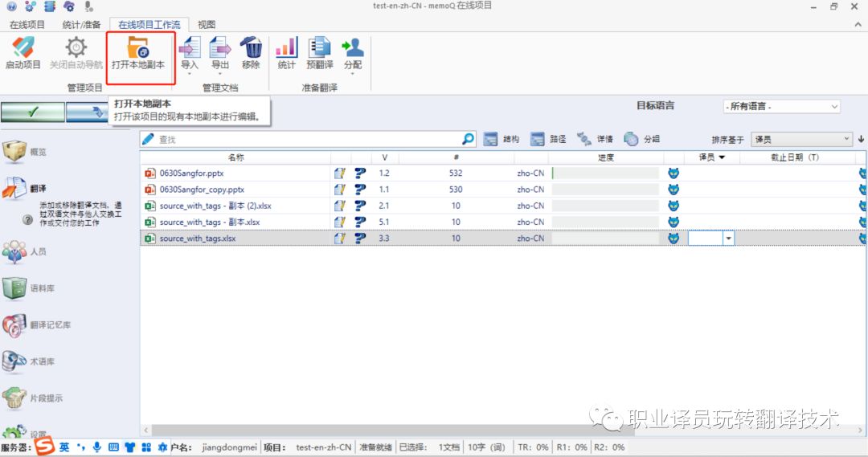868x457 pixels.
Task: Click the 分配 assign icon
Action: tap(353, 47)
